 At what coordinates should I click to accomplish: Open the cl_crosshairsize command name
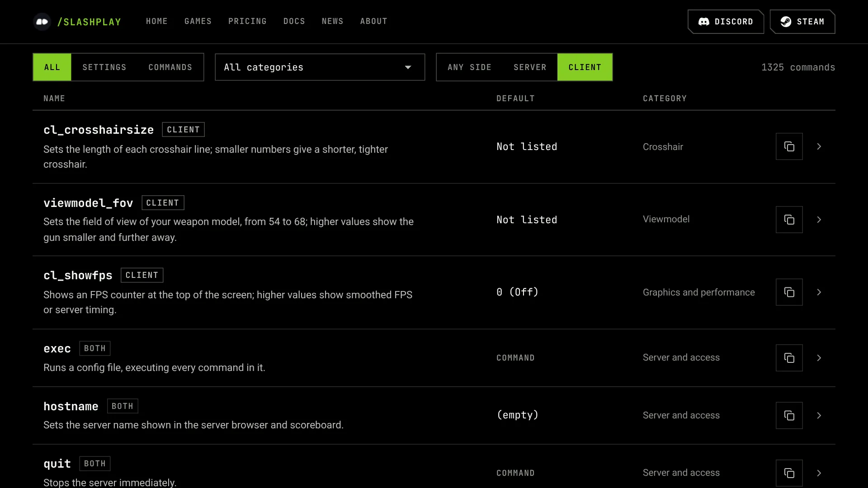tap(99, 130)
